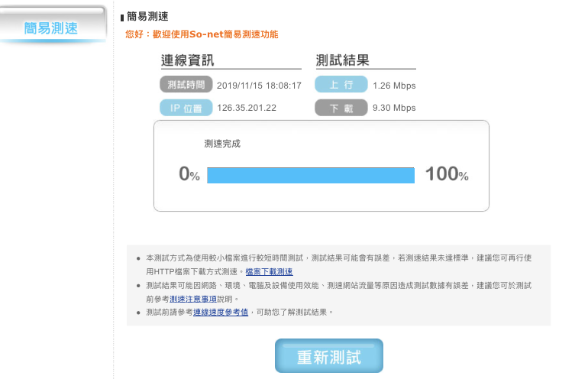Click the 1.26 Mbps upload result
Screen dimensions: 588x392
coord(394,86)
